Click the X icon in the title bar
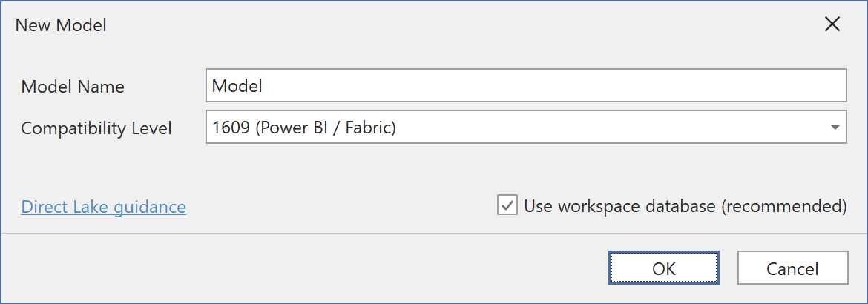Viewport: 868px width, 304px height. 832,24
